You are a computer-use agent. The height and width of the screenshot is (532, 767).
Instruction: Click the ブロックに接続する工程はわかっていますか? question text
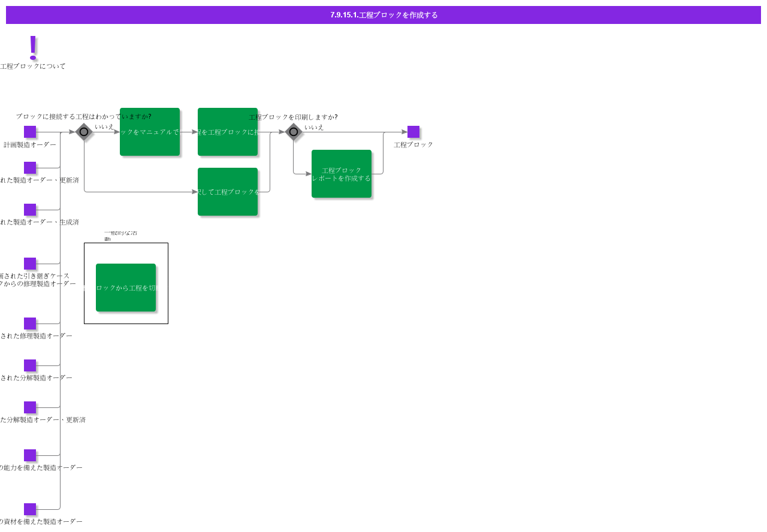[x=83, y=117]
